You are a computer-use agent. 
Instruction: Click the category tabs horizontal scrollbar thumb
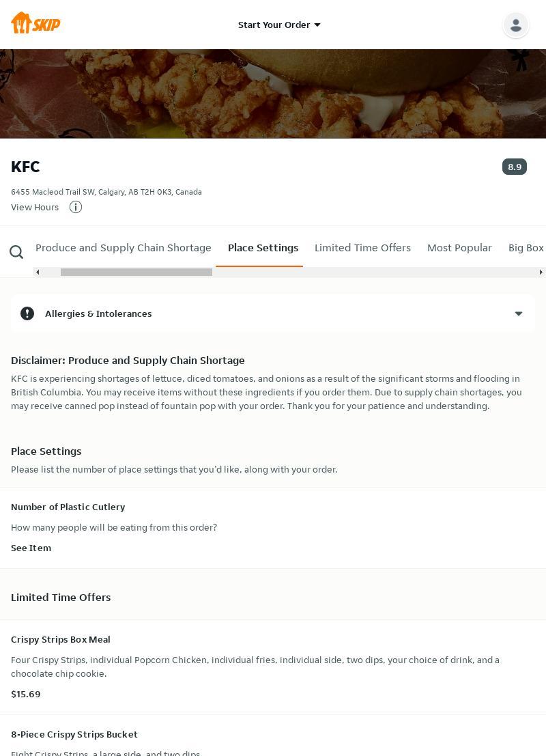[136, 272]
